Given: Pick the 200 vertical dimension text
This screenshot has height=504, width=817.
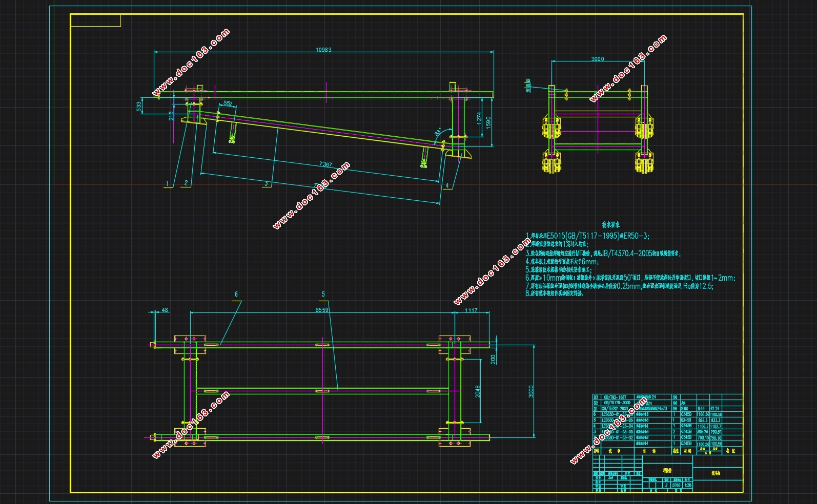Looking at the screenshot, I should pos(493,359).
